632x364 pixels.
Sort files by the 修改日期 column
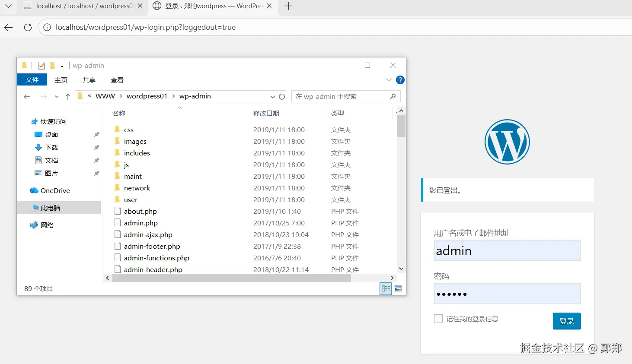click(266, 114)
